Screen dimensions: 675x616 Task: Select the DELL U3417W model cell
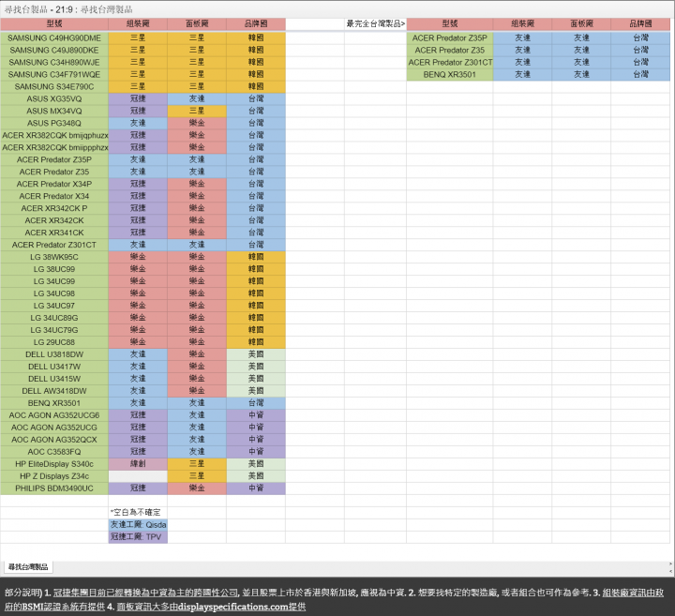pos(54,367)
